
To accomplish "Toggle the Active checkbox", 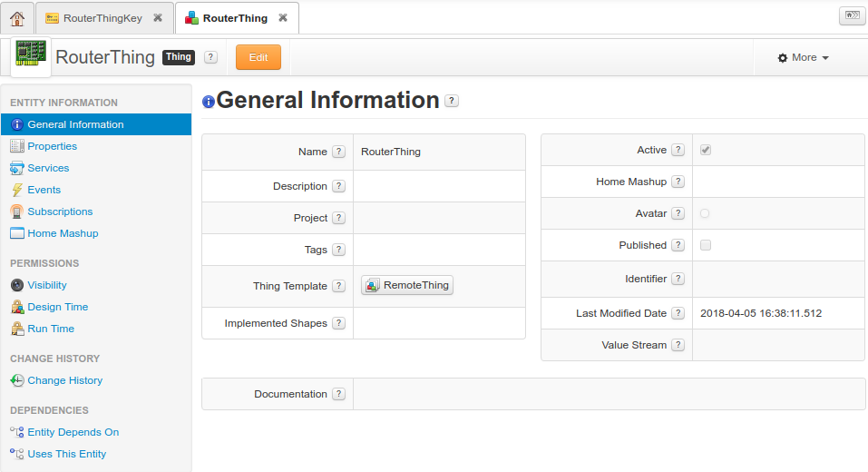I will pyautogui.click(x=706, y=150).
